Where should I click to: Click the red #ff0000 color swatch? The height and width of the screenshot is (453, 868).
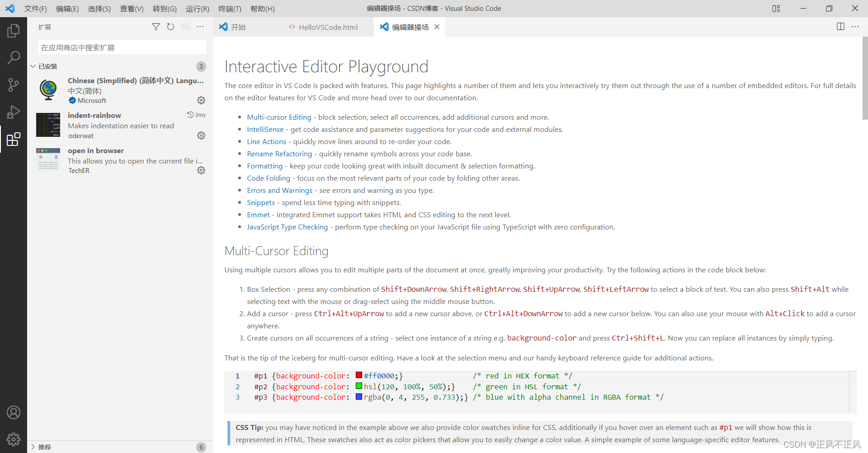pos(359,375)
